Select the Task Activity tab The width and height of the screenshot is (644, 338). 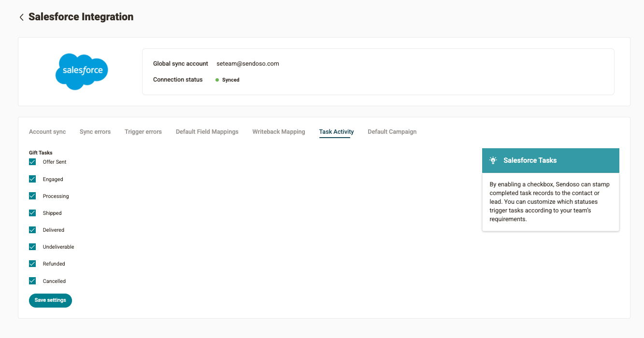[336, 132]
